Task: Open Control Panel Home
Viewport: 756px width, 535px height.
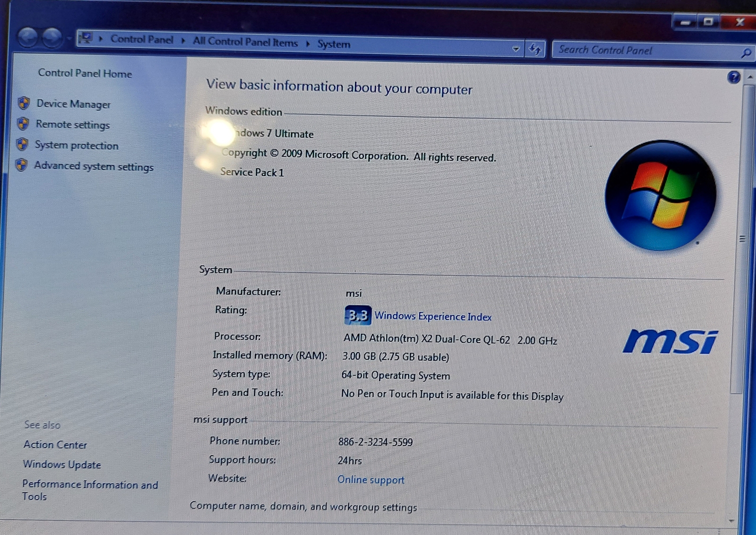Action: coord(85,73)
